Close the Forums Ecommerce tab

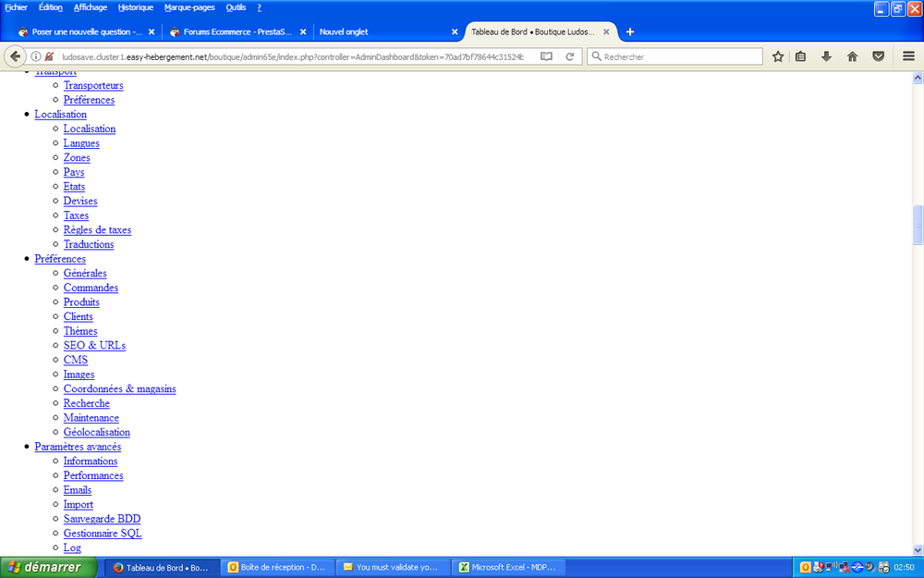(x=303, y=31)
